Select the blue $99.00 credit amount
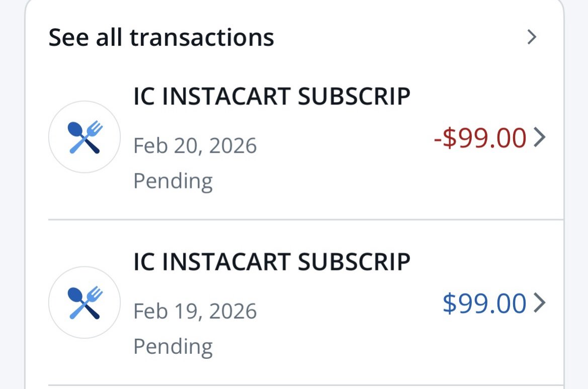The image size is (588, 389). 484,304
